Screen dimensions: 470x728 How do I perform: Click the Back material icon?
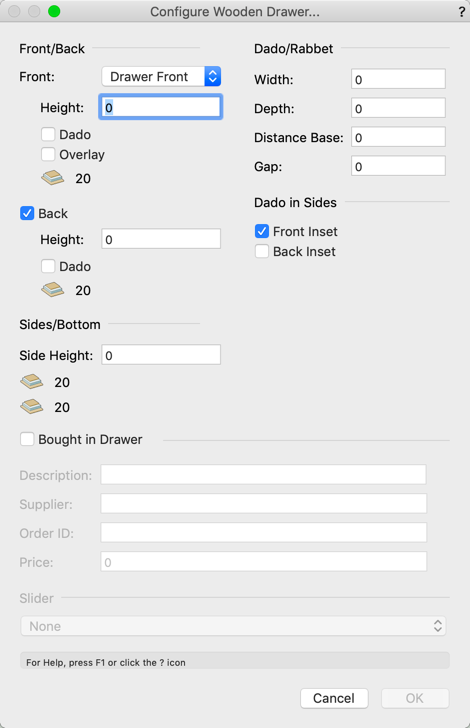click(x=52, y=290)
